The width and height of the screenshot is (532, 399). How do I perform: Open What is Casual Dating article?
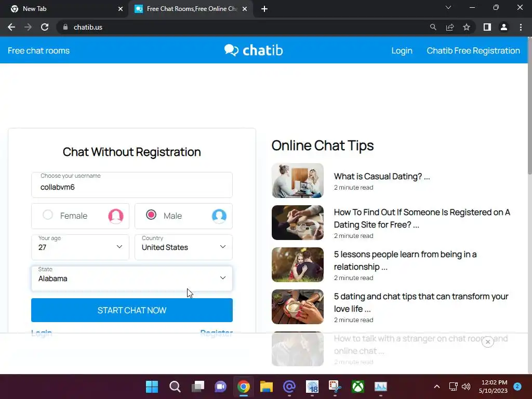point(382,177)
